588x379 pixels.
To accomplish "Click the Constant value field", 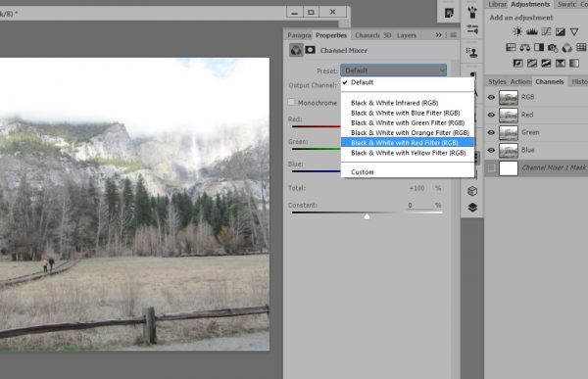I will pyautogui.click(x=420, y=205).
